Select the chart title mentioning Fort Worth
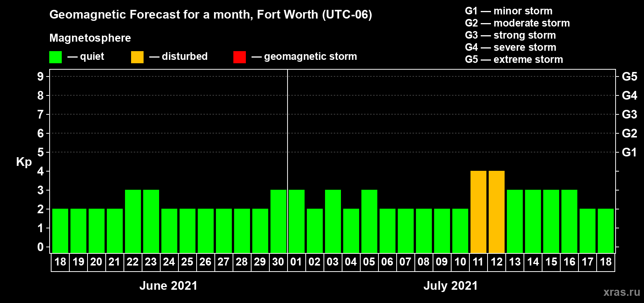644x303 pixels. [x=211, y=15]
